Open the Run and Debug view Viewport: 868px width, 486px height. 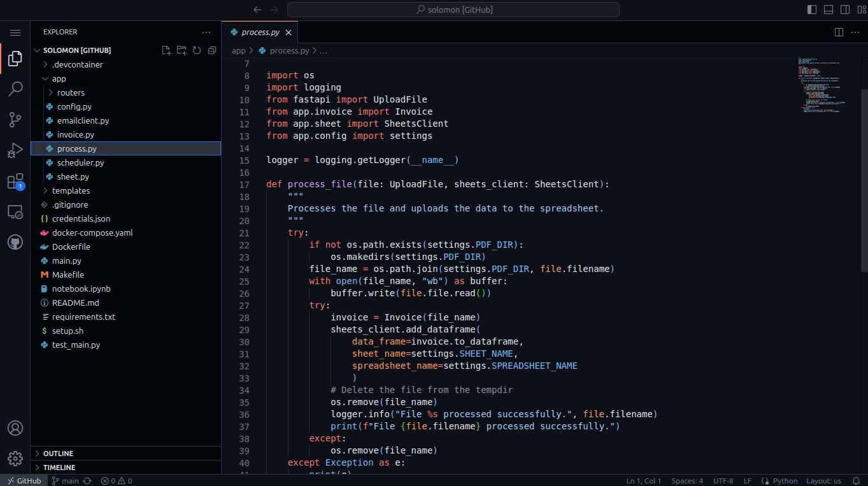15,151
